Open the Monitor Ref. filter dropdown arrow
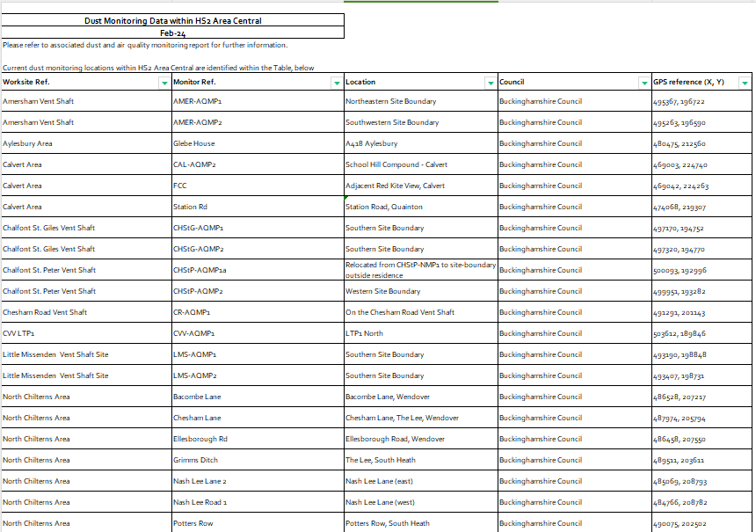The image size is (756, 532). click(336, 83)
